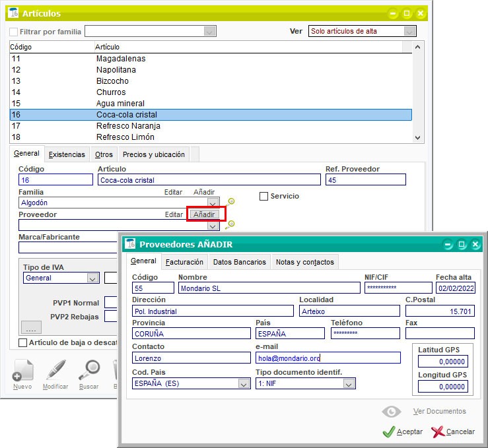This screenshot has height=448, width=488.
Task: Click the Artículos window title icon
Action: point(14,13)
